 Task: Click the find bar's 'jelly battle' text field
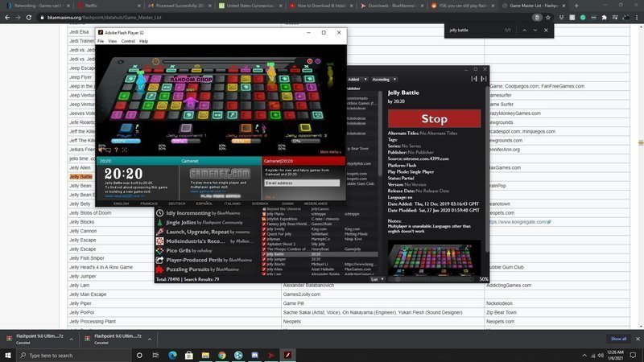(474, 30)
